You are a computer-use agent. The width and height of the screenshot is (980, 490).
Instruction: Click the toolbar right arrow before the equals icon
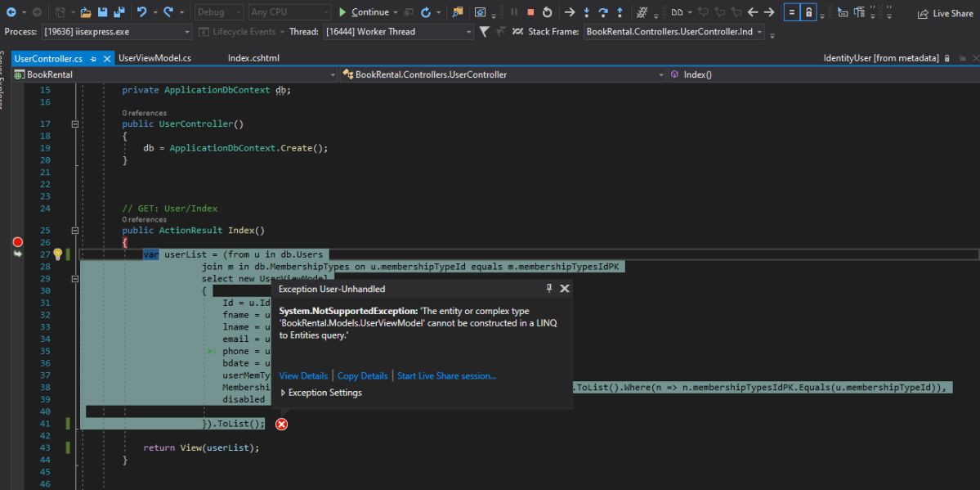click(x=769, y=12)
